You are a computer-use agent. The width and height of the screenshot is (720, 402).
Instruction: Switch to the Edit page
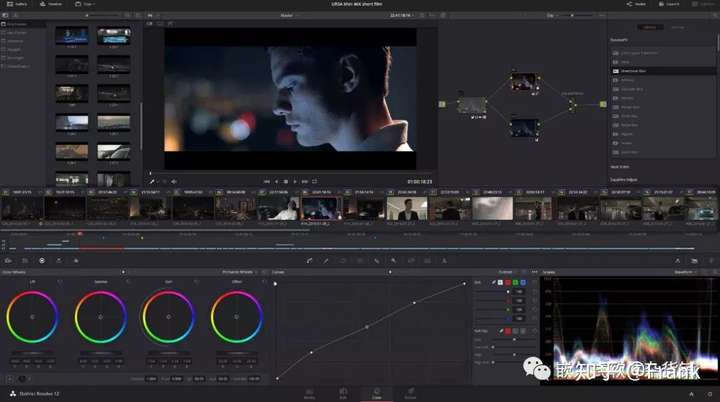(x=343, y=394)
